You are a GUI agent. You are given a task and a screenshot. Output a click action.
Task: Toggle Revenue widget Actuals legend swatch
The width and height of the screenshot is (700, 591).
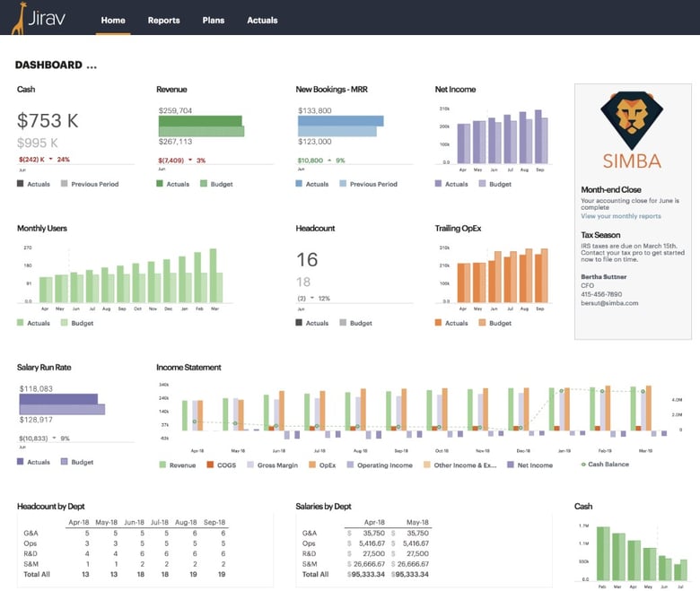point(160,183)
